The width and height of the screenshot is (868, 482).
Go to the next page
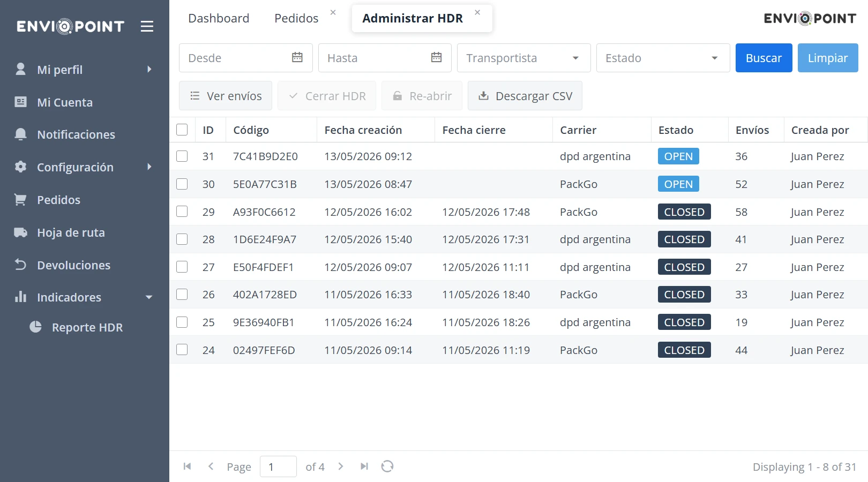[341, 466]
